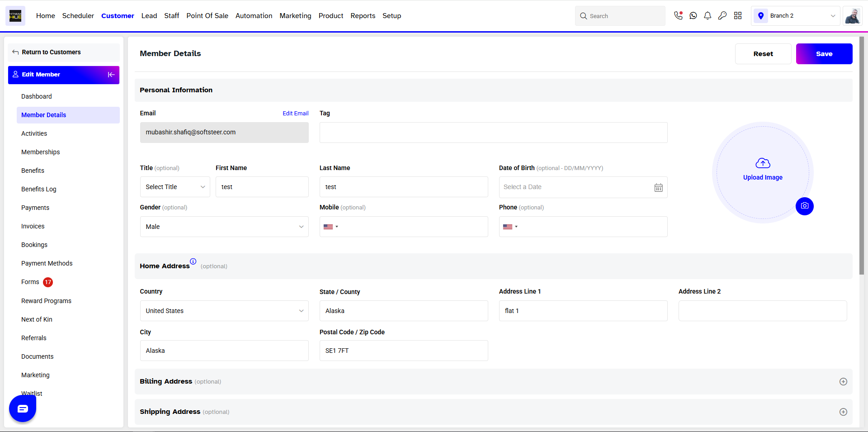Screen dimensions: 868x432
Task: Open Invoices in sidebar
Action: point(33,226)
